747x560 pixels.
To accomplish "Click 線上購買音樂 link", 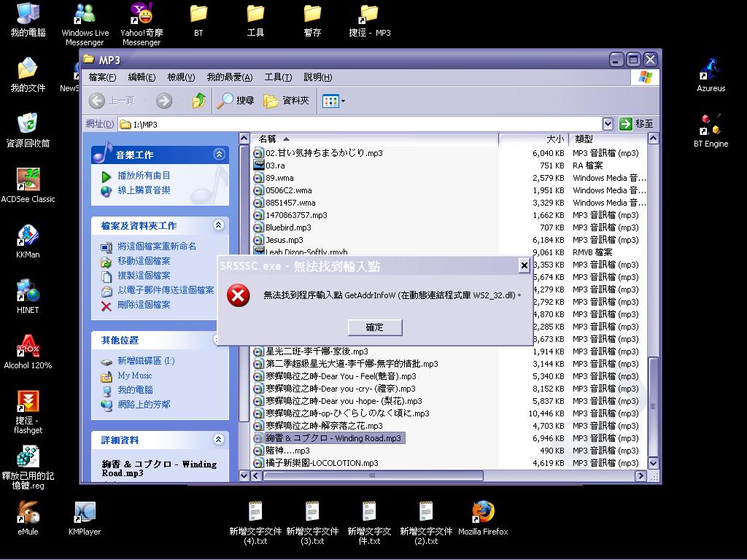I will pos(144,190).
